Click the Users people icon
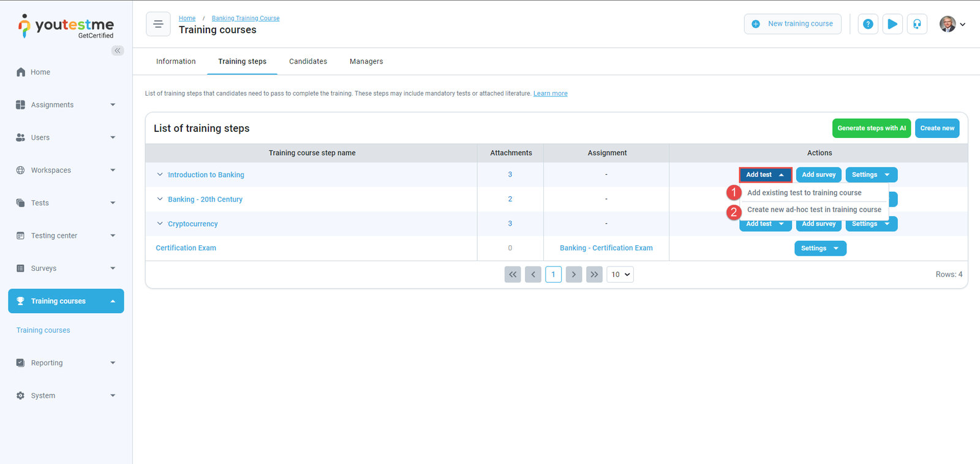This screenshot has height=464, width=980. pos(21,137)
